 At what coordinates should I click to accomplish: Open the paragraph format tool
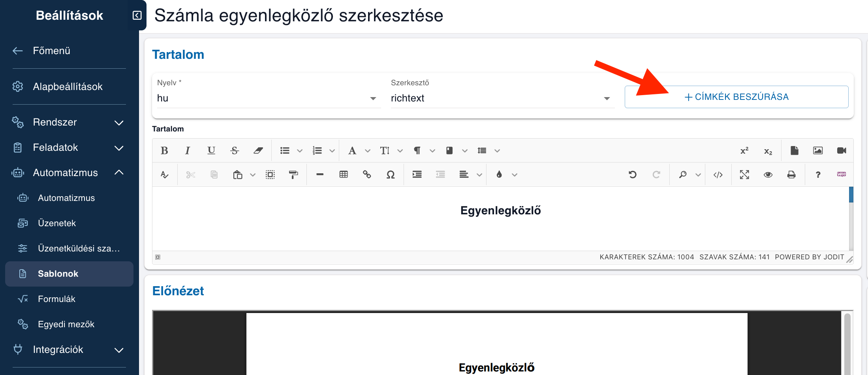click(417, 150)
